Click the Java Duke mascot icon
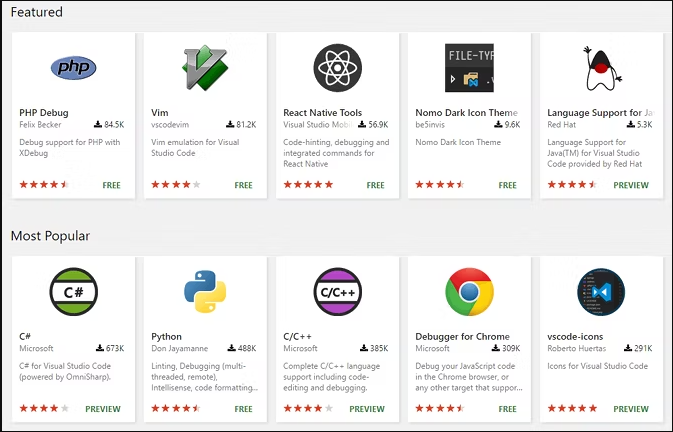This screenshot has width=673, height=432. tap(602, 68)
